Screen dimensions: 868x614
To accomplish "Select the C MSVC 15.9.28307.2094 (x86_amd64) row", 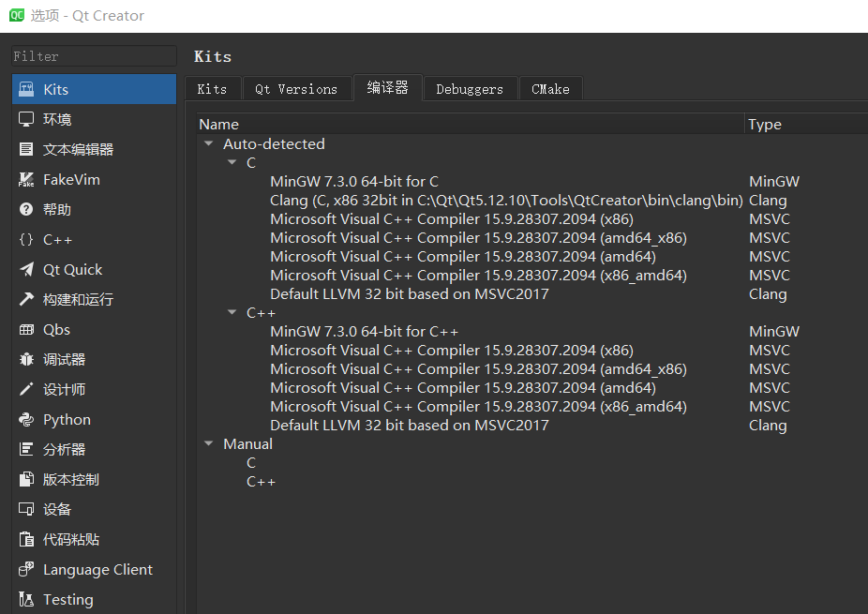I will [x=478, y=276].
